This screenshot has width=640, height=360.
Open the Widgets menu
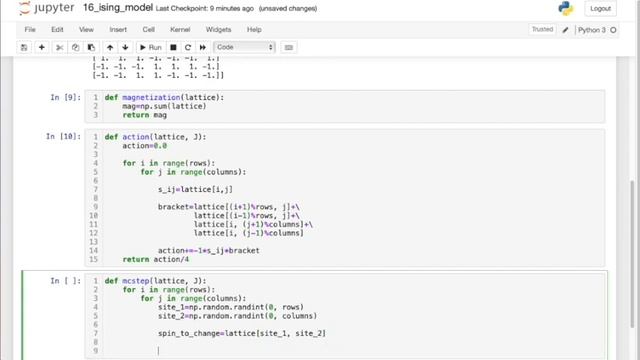coord(218,29)
